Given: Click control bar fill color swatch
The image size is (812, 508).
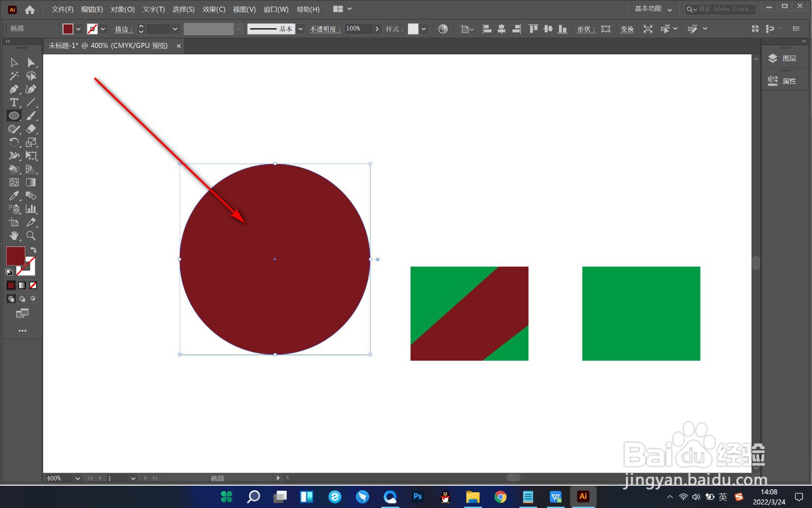Looking at the screenshot, I should [x=68, y=29].
